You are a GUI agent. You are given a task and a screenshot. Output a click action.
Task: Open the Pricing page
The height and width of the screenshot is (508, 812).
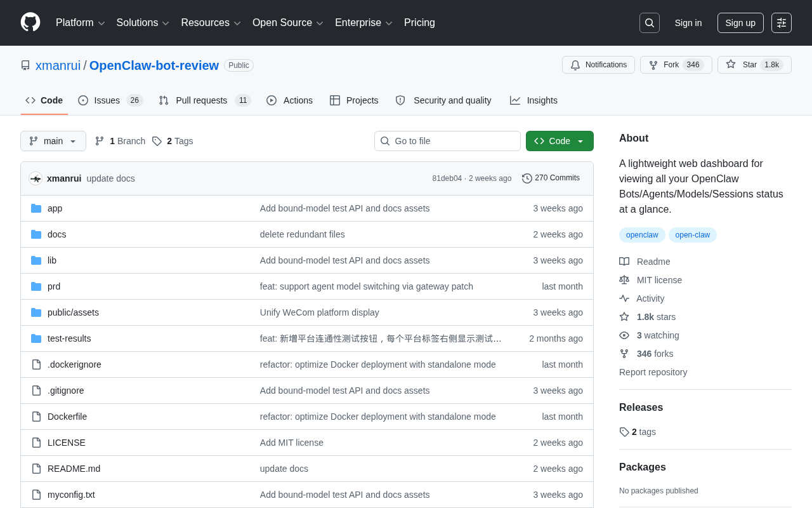[419, 23]
